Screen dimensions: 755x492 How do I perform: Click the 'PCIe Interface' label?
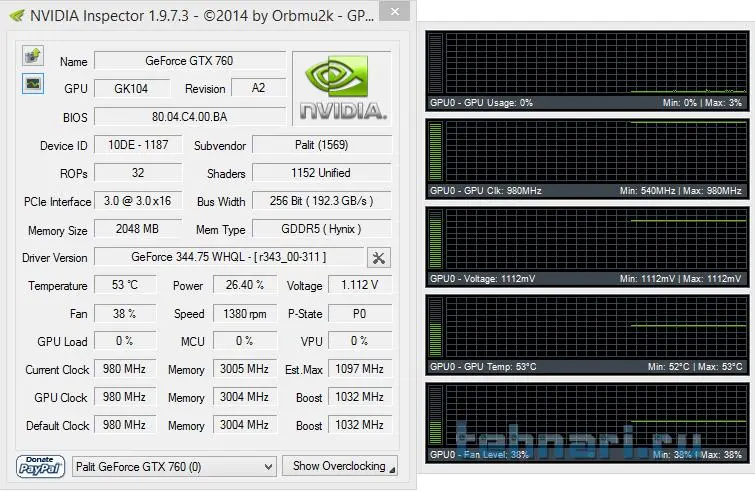click(57, 202)
